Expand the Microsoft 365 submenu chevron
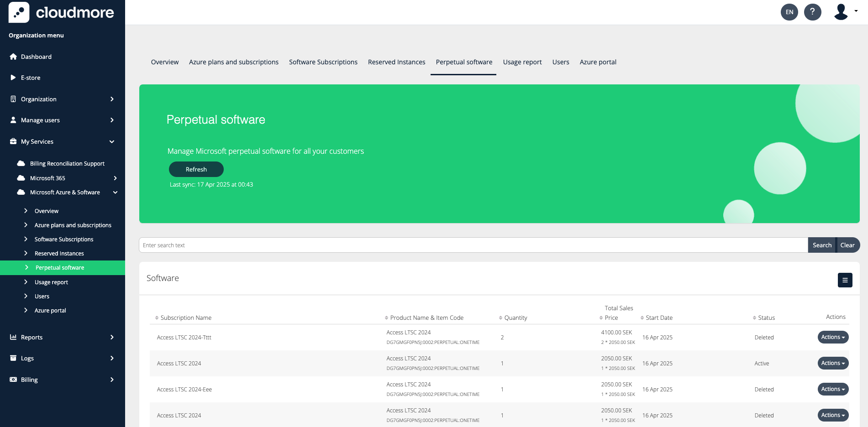868x427 pixels. pyautogui.click(x=115, y=178)
